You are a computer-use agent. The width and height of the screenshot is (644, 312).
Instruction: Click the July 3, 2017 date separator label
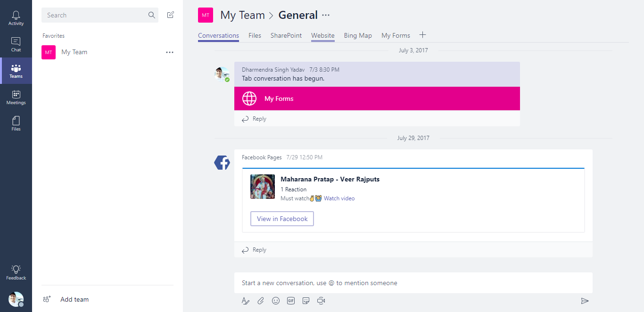click(413, 50)
